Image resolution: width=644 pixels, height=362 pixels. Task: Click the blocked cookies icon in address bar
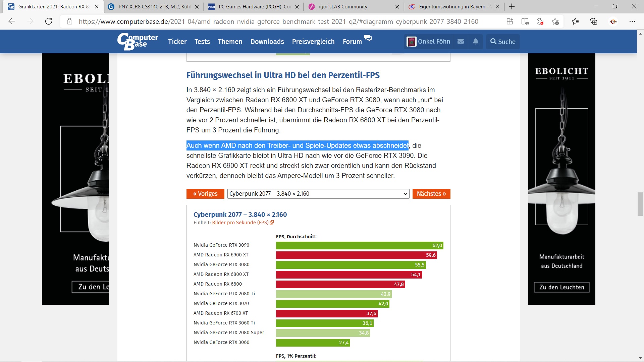click(x=540, y=21)
